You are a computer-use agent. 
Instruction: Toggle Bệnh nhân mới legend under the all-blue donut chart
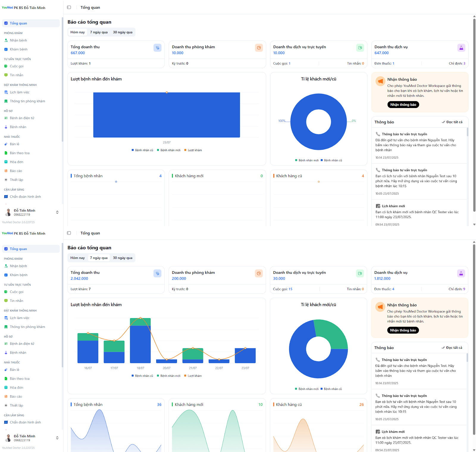[x=307, y=160]
